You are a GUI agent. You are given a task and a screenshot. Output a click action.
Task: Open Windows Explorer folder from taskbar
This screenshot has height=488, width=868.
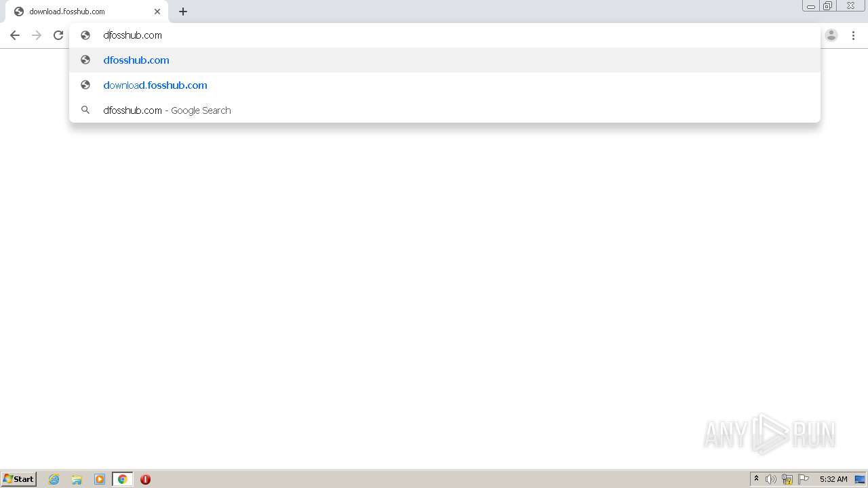pos(77,479)
